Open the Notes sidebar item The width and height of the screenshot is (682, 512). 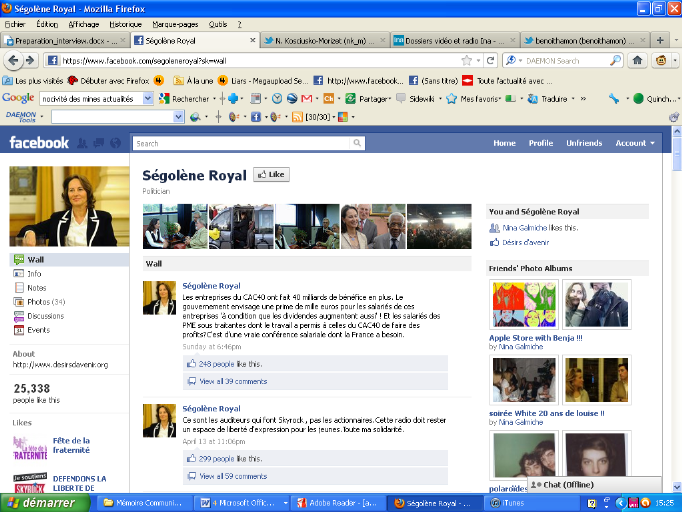tap(36, 287)
